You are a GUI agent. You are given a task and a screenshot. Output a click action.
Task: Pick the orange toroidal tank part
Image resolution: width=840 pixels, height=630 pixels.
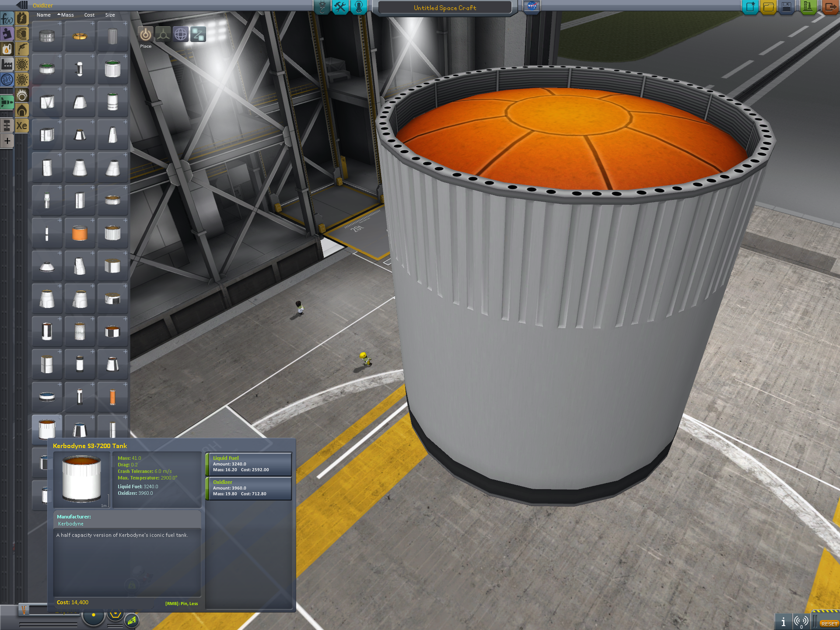pos(80,36)
